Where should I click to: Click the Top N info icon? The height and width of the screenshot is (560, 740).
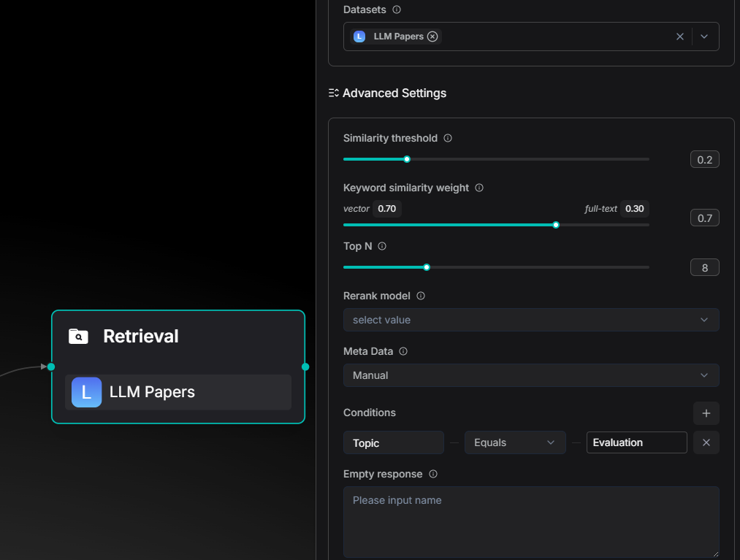[x=382, y=246]
